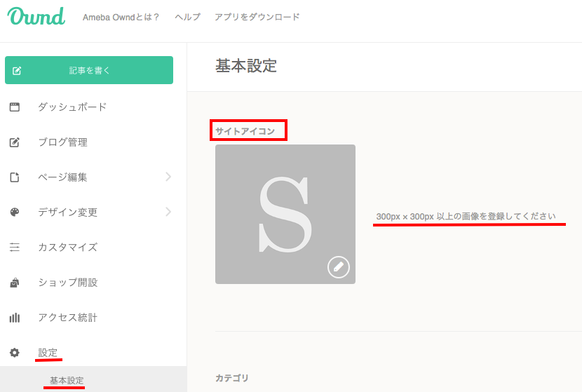
Task: Expand the ページ編集 chevron
Action: [x=168, y=177]
